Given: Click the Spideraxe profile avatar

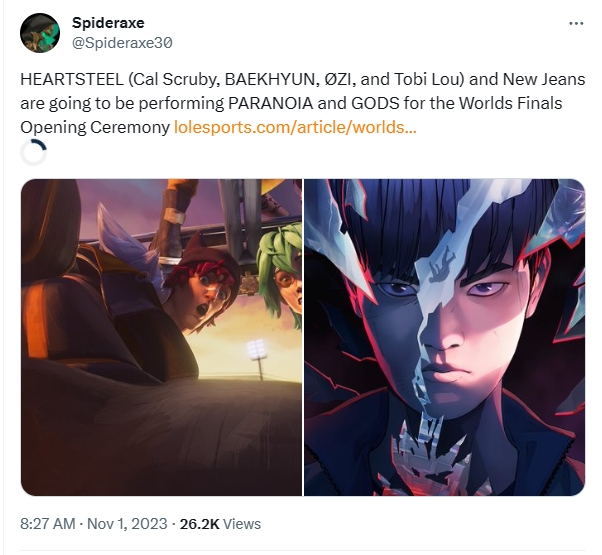Looking at the screenshot, I should (x=40, y=33).
